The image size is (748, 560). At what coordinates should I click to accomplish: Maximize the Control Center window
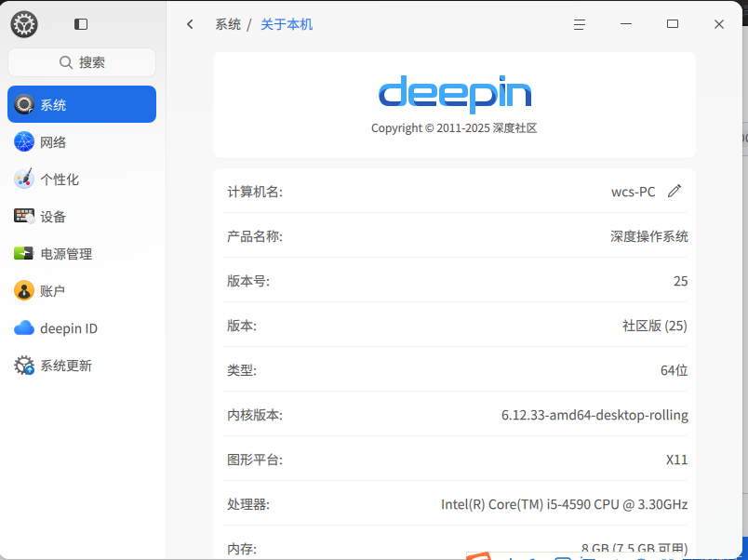[x=672, y=24]
